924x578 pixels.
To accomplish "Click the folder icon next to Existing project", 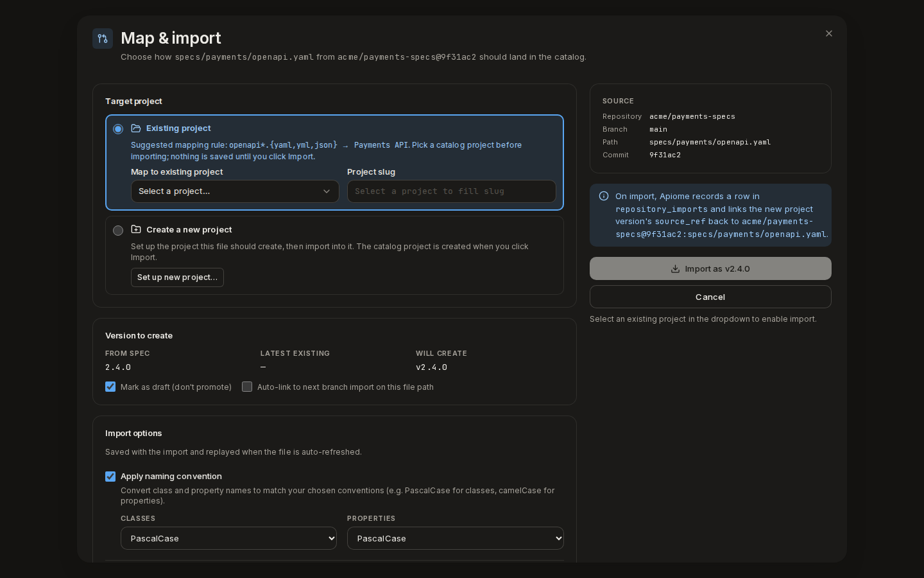I will click(136, 128).
